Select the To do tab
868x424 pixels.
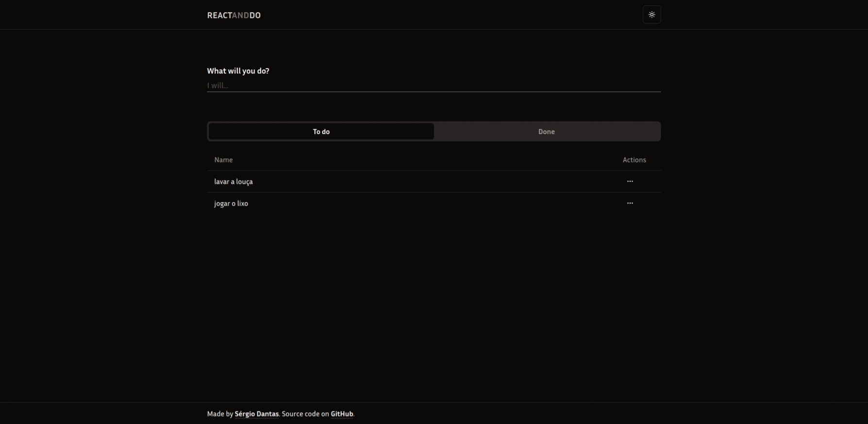point(321,132)
